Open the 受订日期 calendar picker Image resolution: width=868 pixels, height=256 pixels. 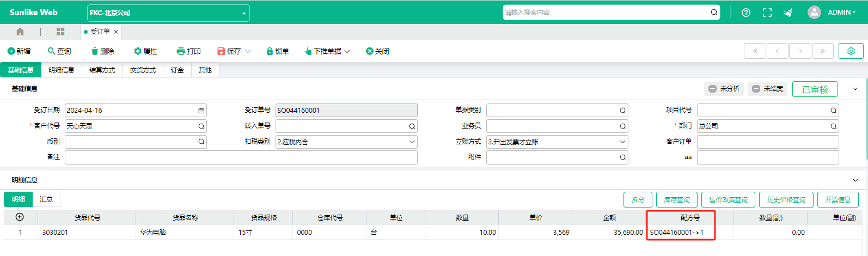pyautogui.click(x=201, y=110)
